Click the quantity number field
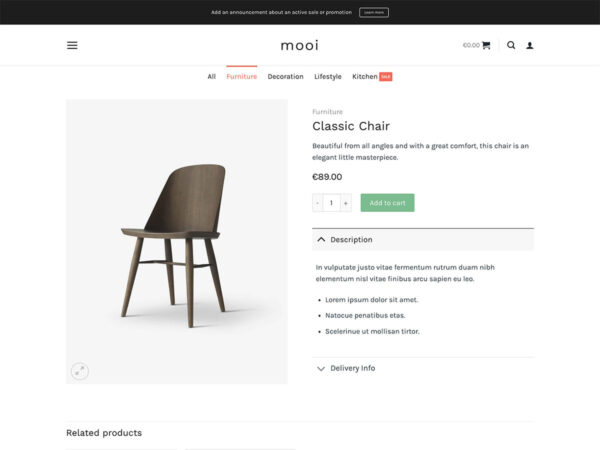The image size is (600, 450). coord(331,203)
